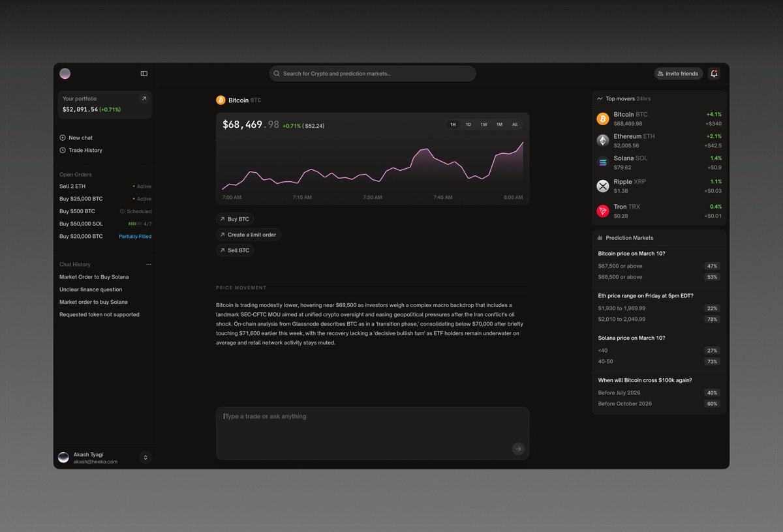Click the profile avatar at sidebar top
Viewport: 783px width, 532px height.
[x=65, y=74]
